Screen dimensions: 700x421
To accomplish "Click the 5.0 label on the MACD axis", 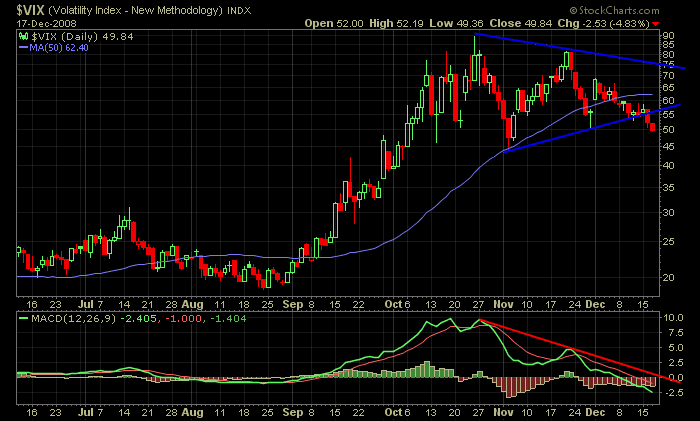I will point(675,347).
